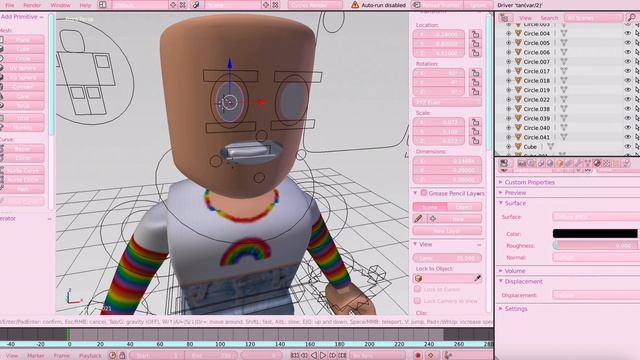The width and height of the screenshot is (640, 360).
Task: Open the rotation mode dropdown
Action: [447, 102]
